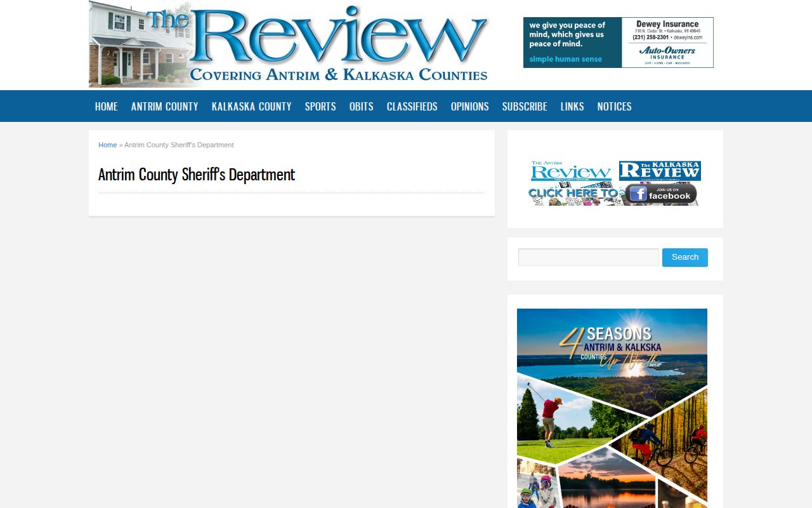Select Sports in navigation bar
Screen dimensions: 812x508
320,106
